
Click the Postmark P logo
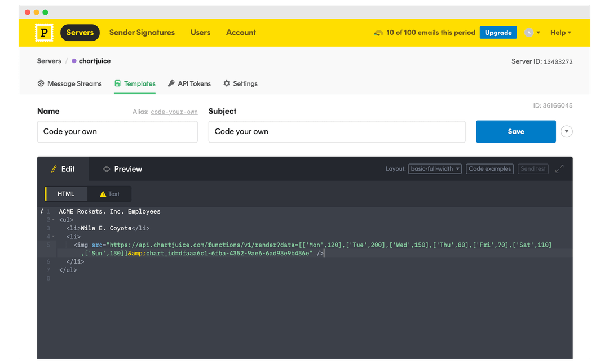pos(44,33)
